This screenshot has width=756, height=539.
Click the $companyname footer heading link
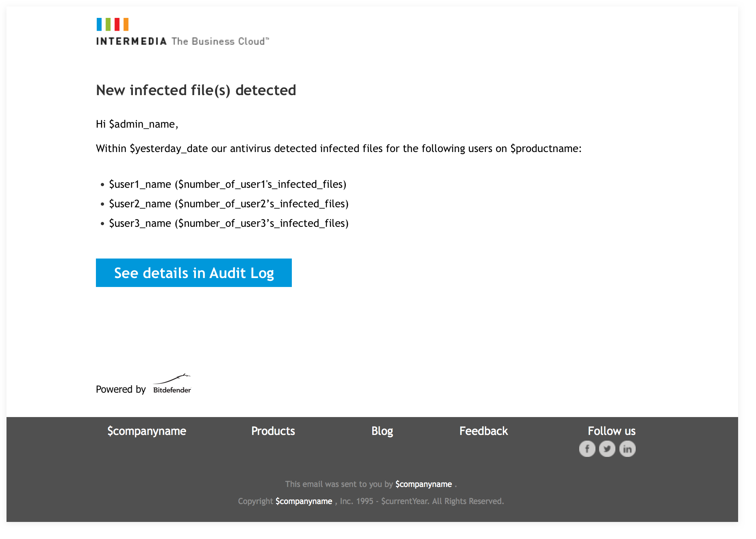pos(147,431)
